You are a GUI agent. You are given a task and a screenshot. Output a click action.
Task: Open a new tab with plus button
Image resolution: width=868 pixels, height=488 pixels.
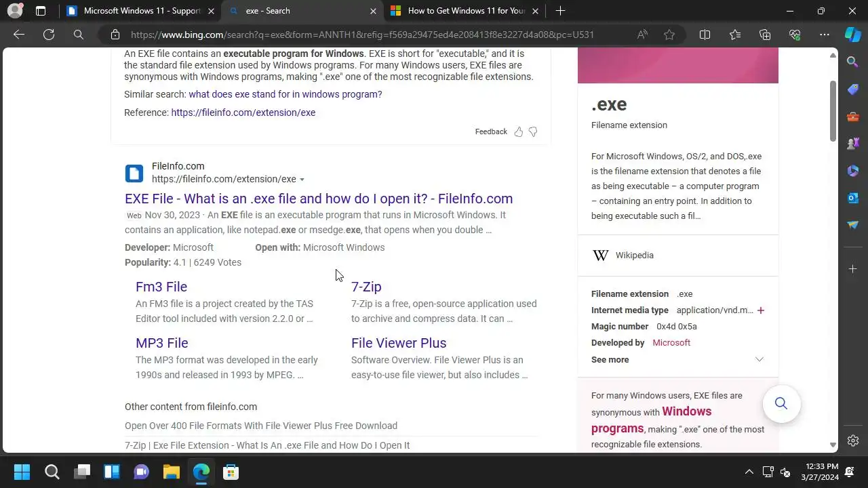click(560, 11)
